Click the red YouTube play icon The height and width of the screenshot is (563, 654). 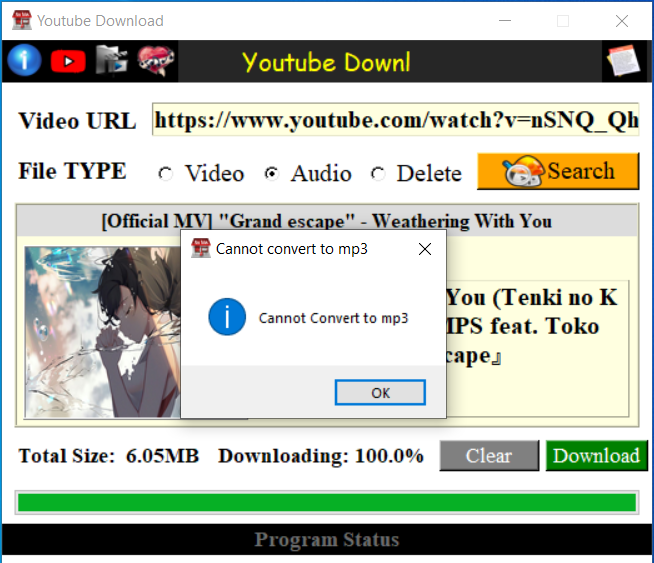pos(68,61)
